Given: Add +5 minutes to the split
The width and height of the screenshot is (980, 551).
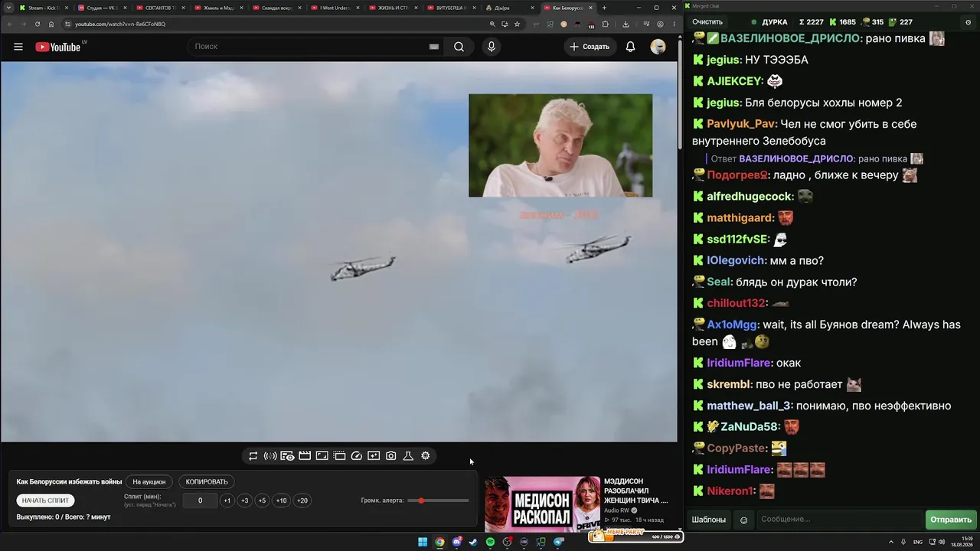Looking at the screenshot, I should point(262,500).
